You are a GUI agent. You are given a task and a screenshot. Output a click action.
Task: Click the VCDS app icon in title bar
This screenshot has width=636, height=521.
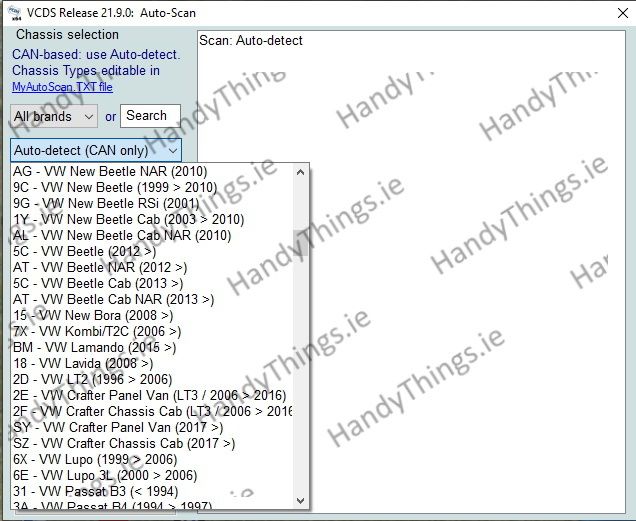tap(15, 13)
